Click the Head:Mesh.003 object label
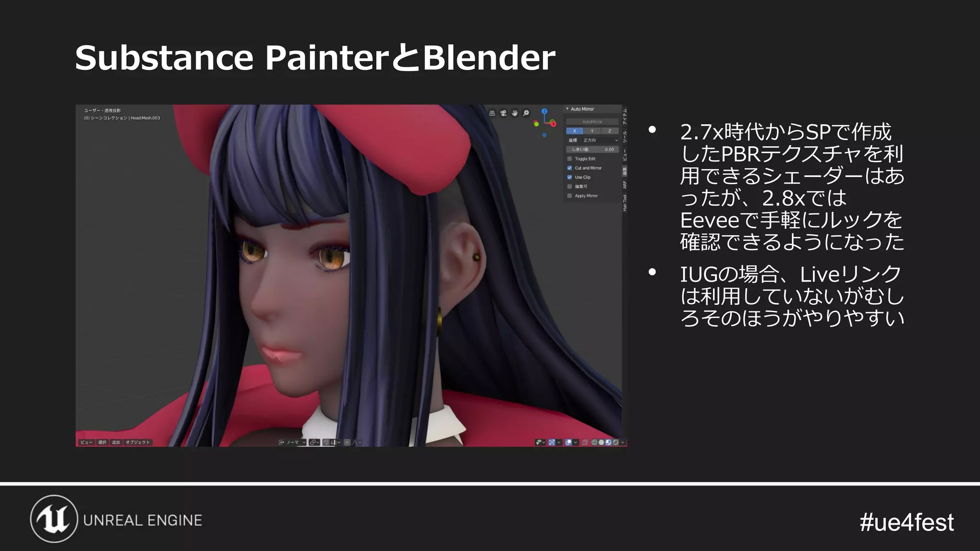The height and width of the screenshot is (551, 980). tap(145, 118)
